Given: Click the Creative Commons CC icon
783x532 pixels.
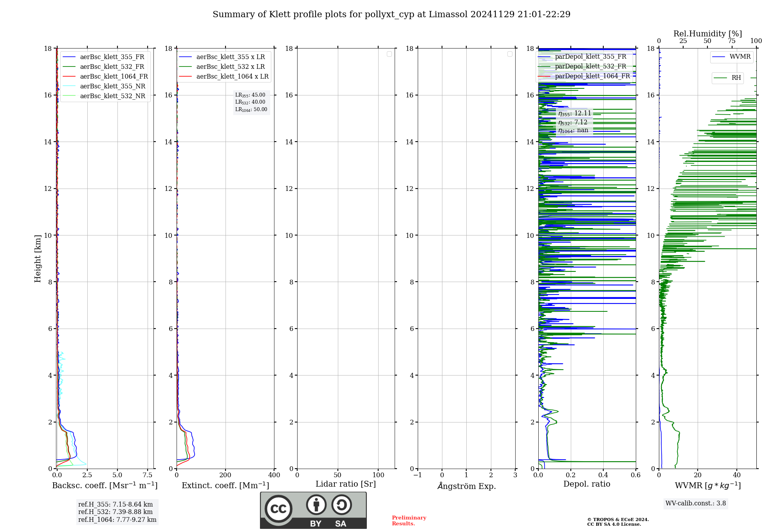Looking at the screenshot, I should (x=278, y=509).
